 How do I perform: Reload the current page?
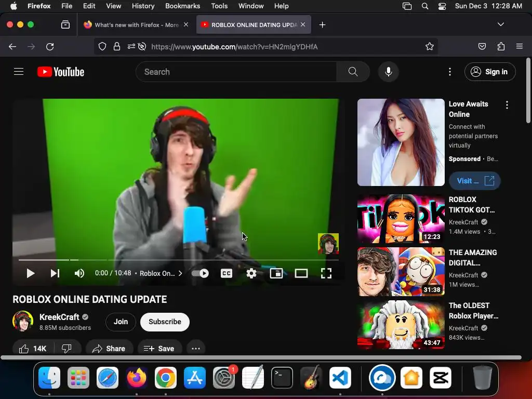tap(50, 46)
